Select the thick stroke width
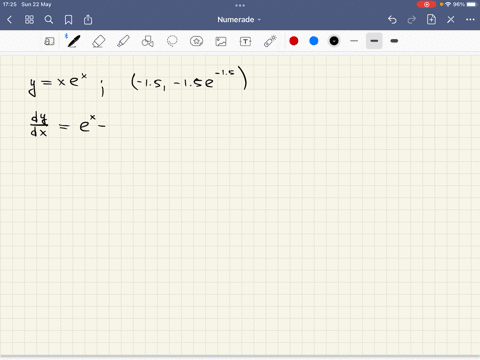Screen dimensions: 480x360 pyautogui.click(x=394, y=41)
